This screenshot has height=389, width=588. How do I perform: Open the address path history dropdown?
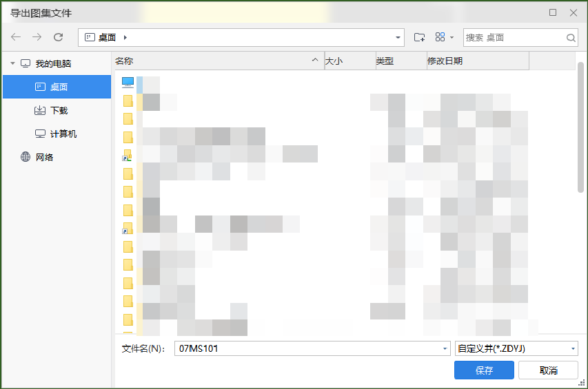coord(398,37)
